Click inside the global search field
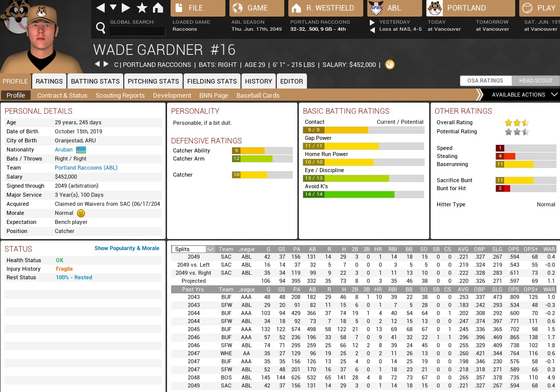 [x=137, y=31]
